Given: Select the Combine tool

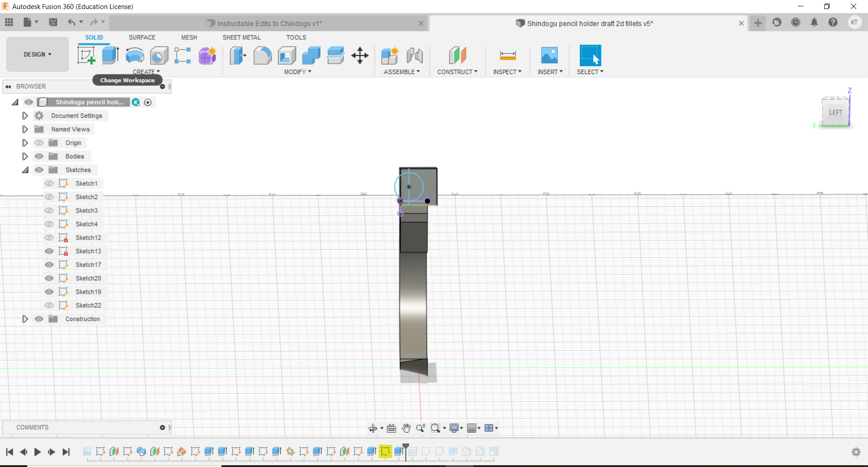Looking at the screenshot, I should [311, 56].
